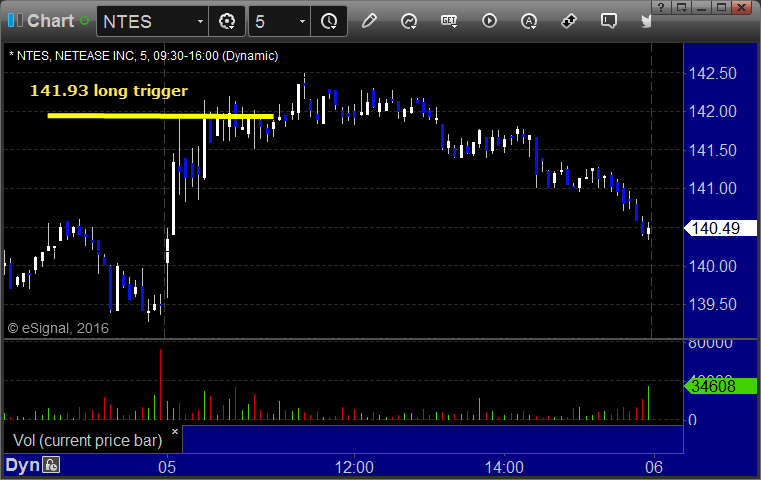Click the 05 date axis label
Screen dimensions: 761x480
(167, 467)
